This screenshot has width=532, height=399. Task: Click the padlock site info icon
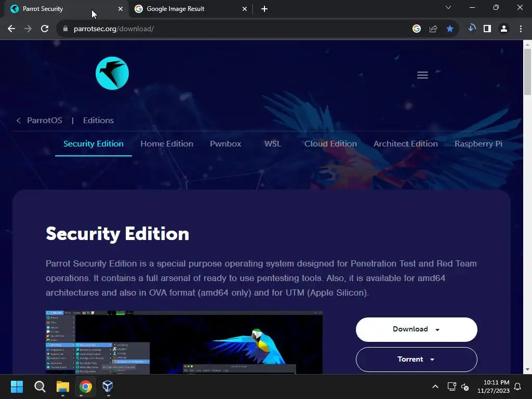tap(65, 29)
